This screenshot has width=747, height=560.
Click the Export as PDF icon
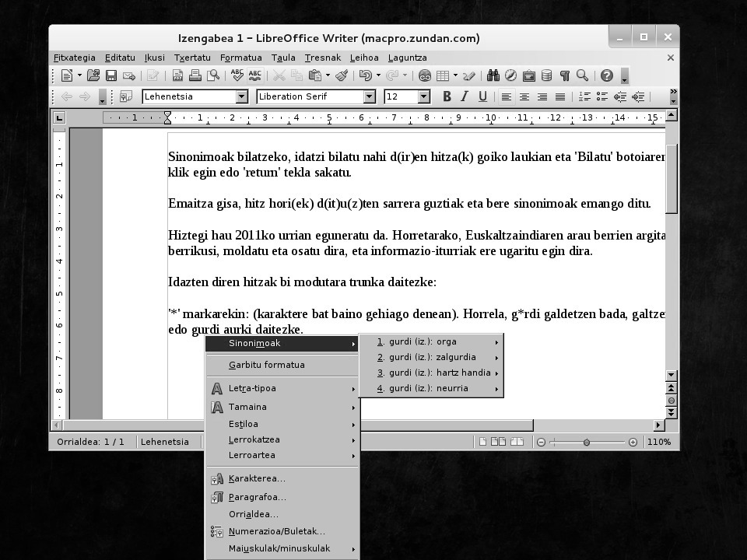(177, 75)
